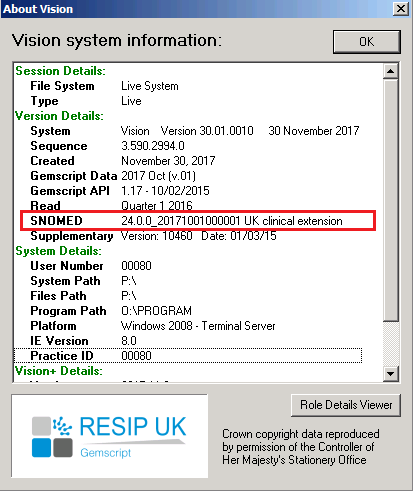Image resolution: width=413 pixels, height=491 pixels.
Task: Select the Sequence 3.590.2994.0 row
Action: [107, 146]
